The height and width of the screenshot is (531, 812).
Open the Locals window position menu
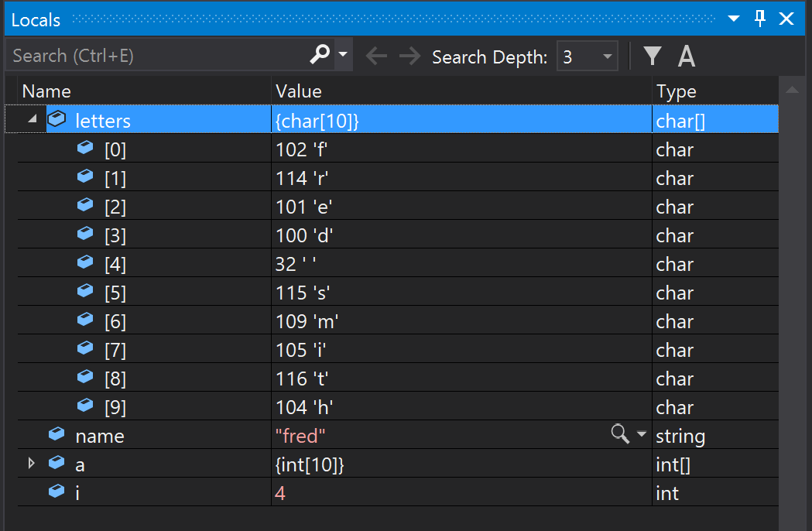(733, 18)
